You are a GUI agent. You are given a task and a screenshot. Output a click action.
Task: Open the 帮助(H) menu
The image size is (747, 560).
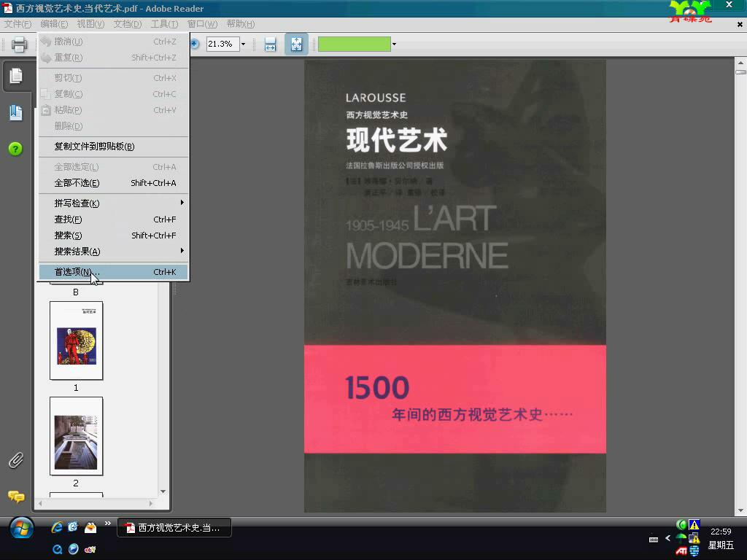pos(240,24)
